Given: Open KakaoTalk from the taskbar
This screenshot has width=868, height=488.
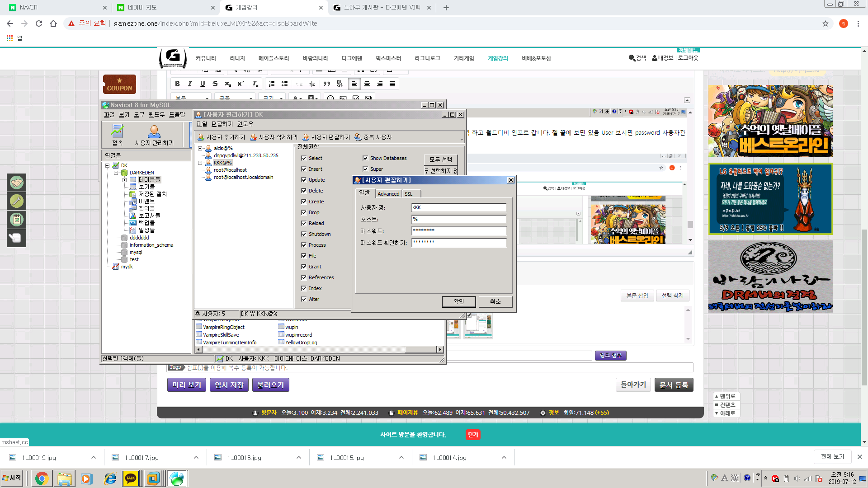Looking at the screenshot, I should pos(131,479).
